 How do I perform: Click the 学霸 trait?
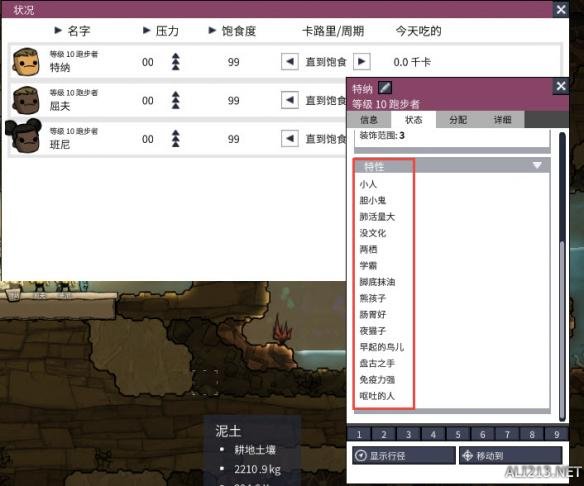[x=368, y=266]
